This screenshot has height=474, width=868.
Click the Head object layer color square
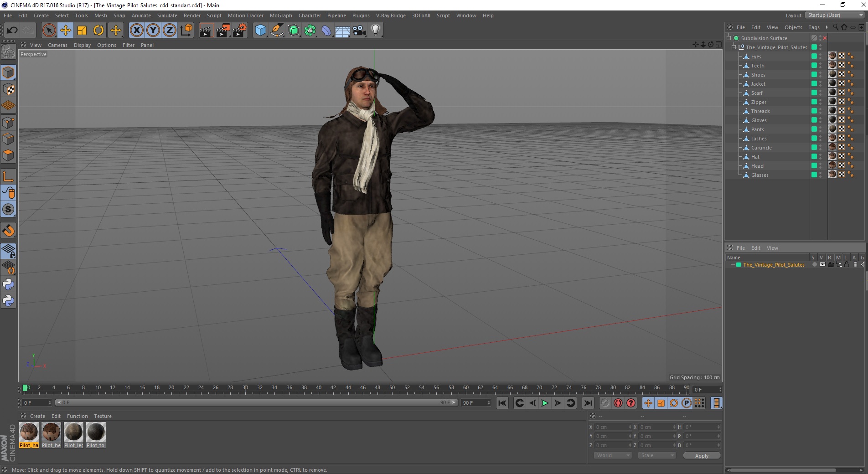[814, 165]
